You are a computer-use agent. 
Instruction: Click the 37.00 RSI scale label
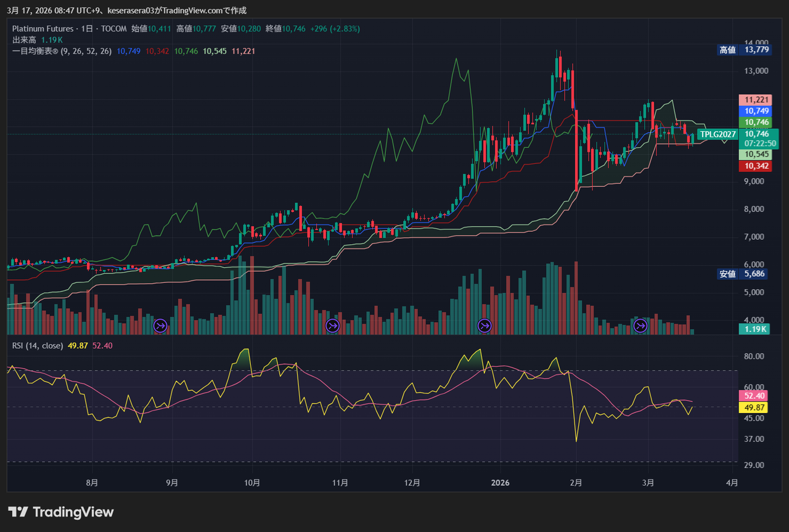pyautogui.click(x=754, y=439)
